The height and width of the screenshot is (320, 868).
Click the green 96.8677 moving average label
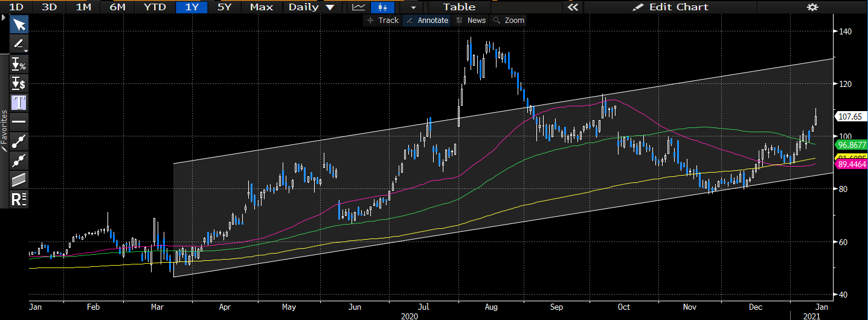[x=850, y=145]
